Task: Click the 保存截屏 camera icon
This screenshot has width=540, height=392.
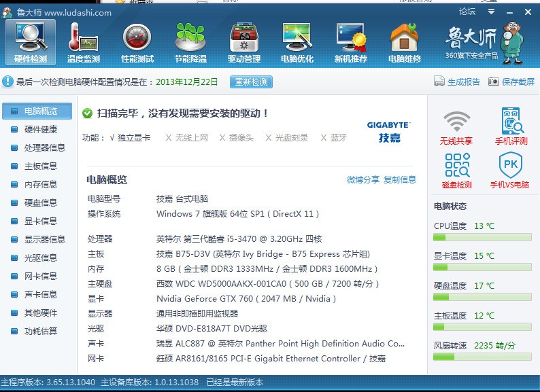Action: (494, 82)
